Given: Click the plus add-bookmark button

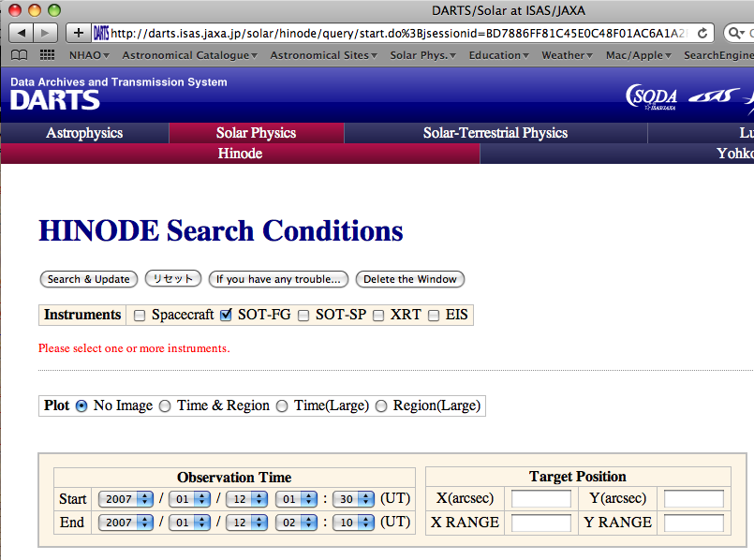Looking at the screenshot, I should pyautogui.click(x=78, y=33).
